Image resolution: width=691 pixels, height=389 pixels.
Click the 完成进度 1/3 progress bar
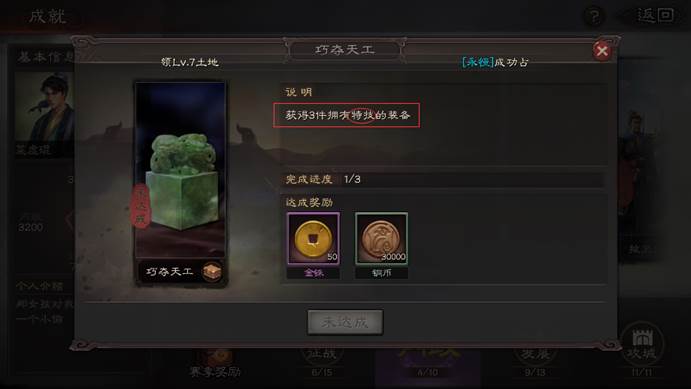coord(443,179)
